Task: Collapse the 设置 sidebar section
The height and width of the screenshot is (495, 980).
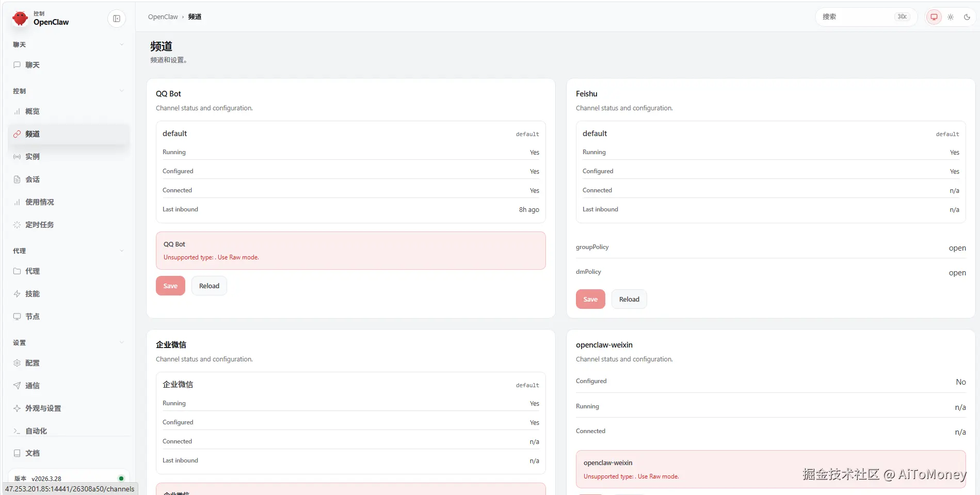Action: [122, 343]
